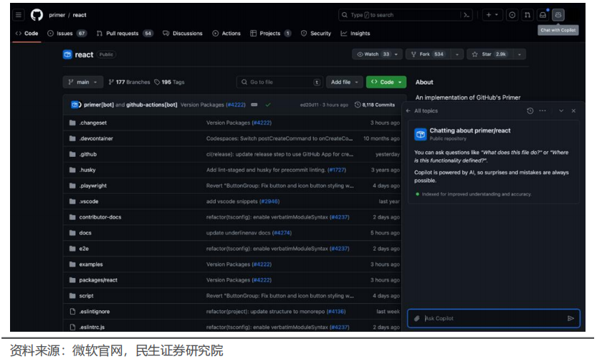Open the Projects tab
Image resolution: width=602 pixels, height=364 pixels.
270,34
